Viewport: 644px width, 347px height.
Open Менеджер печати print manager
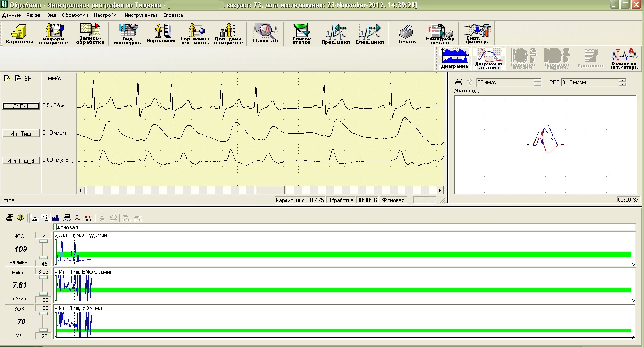click(440, 34)
